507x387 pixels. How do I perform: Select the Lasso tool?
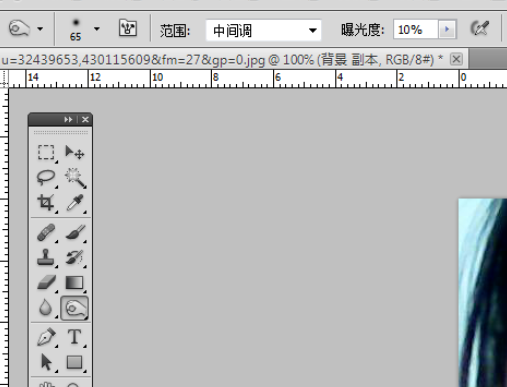(x=46, y=177)
